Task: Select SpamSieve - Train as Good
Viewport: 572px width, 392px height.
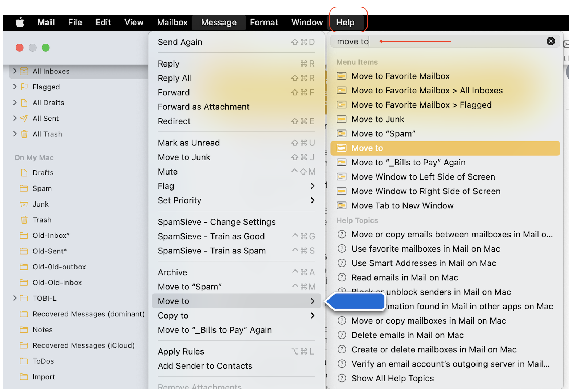Action: point(237,236)
